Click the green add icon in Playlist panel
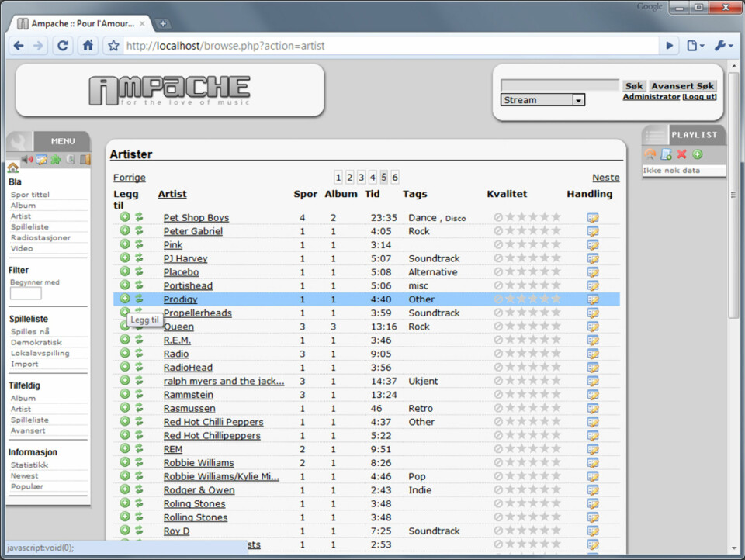The image size is (745, 560). (698, 154)
